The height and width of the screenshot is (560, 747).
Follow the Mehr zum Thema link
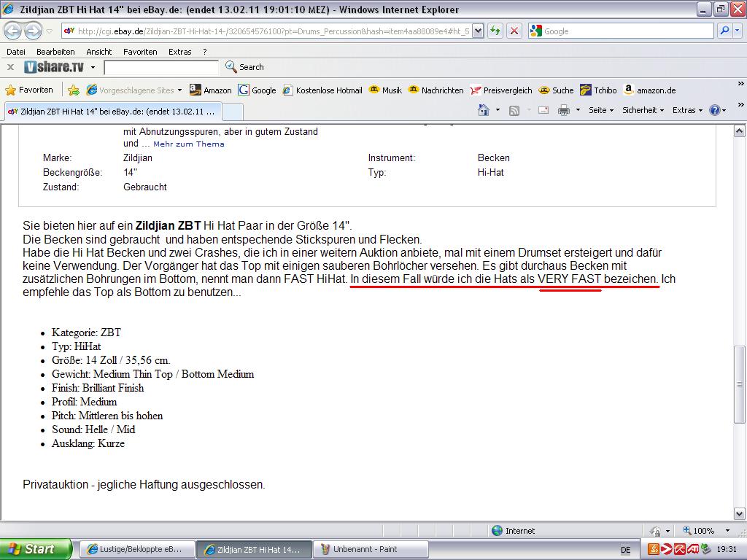click(x=189, y=144)
